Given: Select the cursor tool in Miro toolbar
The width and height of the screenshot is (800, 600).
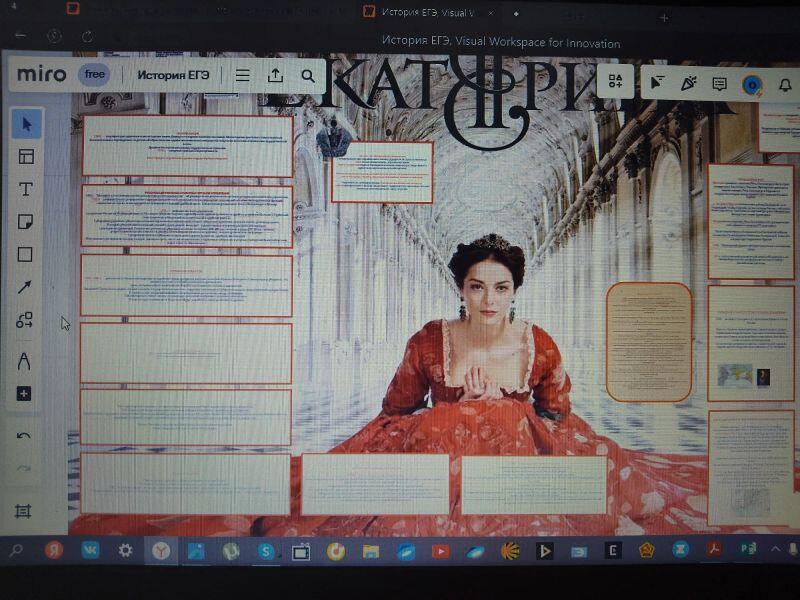Looking at the screenshot, I should coord(26,124).
